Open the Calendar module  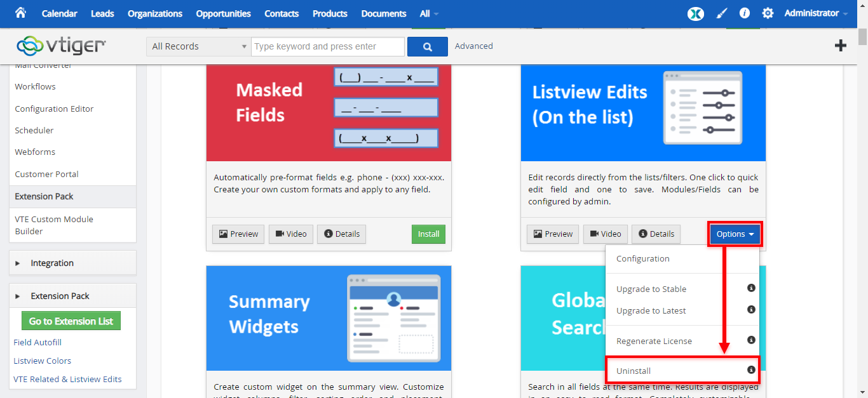(x=59, y=13)
